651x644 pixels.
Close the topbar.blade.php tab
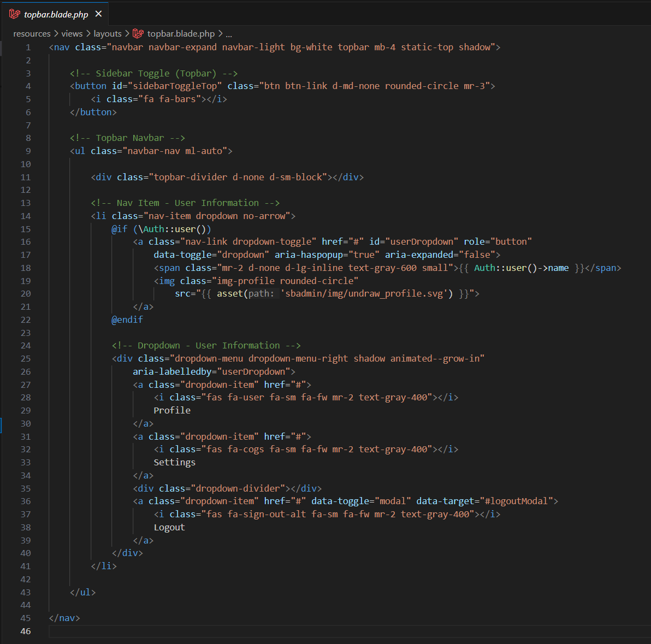(98, 14)
